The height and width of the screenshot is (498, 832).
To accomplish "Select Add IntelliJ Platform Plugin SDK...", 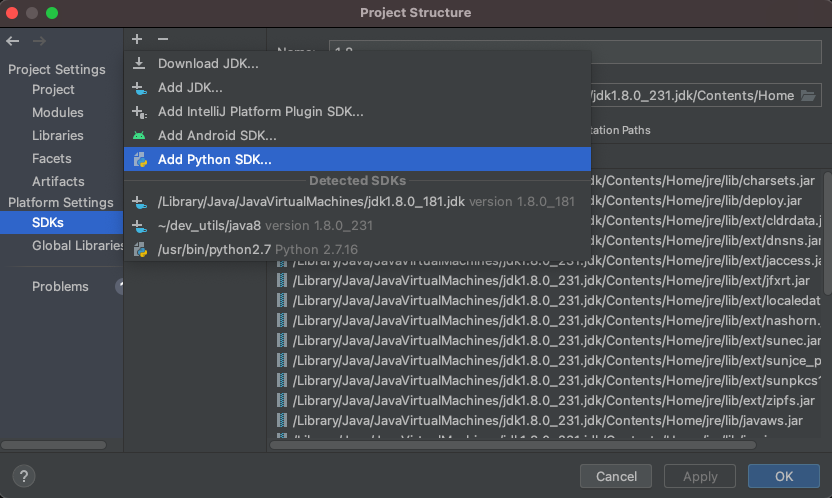I will pyautogui.click(x=357, y=111).
